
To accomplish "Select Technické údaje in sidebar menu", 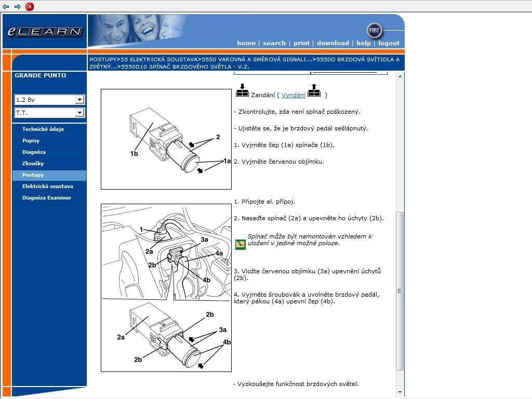I will pos(43,129).
